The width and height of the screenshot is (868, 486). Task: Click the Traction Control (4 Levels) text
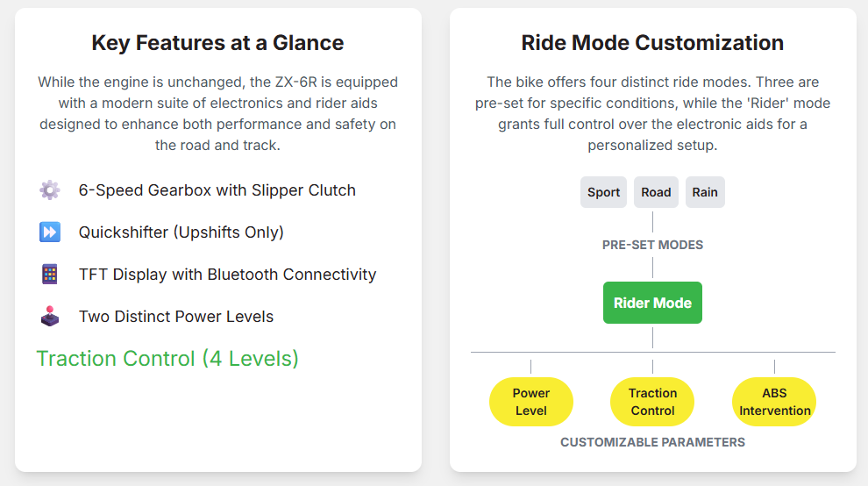(167, 359)
